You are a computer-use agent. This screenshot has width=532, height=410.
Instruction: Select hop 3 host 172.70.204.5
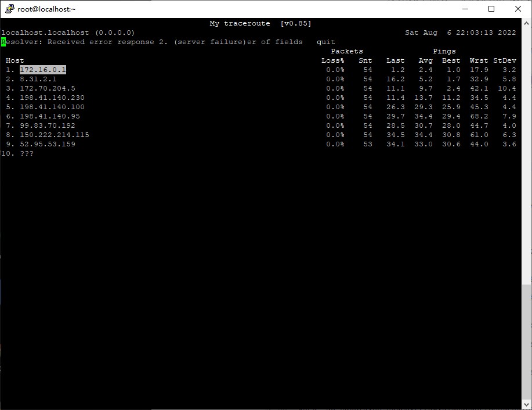click(x=48, y=88)
